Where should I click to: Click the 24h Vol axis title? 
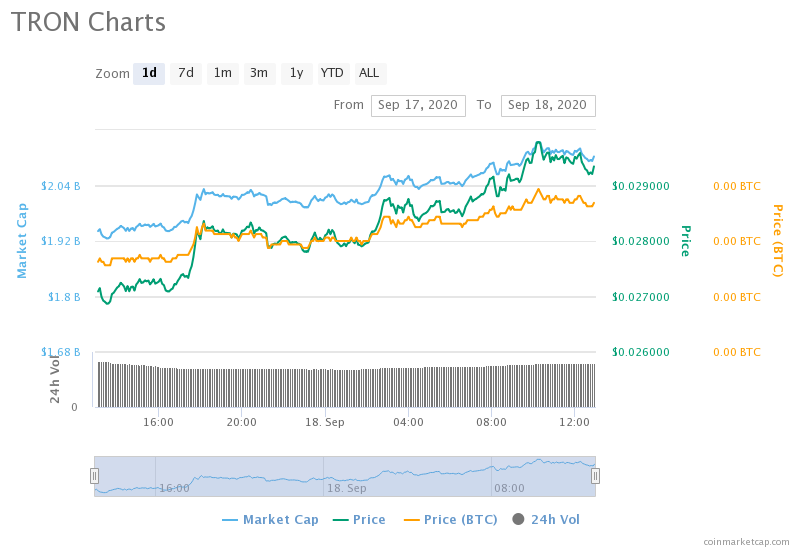[x=55, y=379]
